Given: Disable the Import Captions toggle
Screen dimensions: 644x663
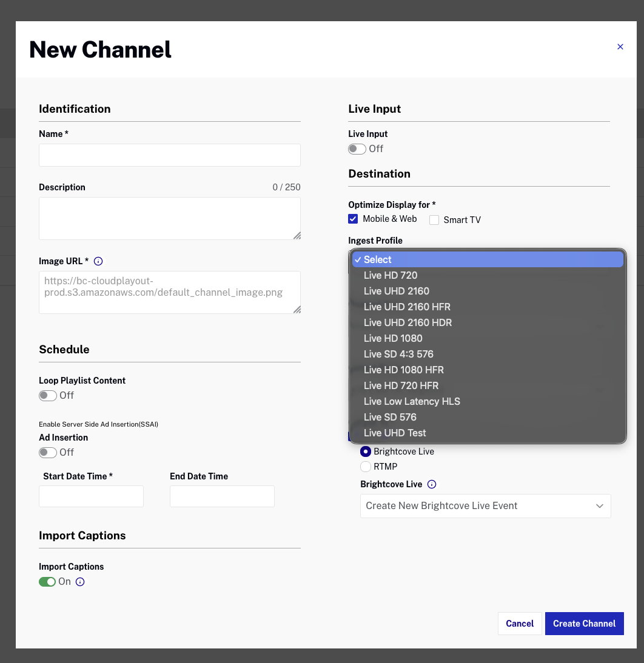Looking at the screenshot, I should point(47,581).
